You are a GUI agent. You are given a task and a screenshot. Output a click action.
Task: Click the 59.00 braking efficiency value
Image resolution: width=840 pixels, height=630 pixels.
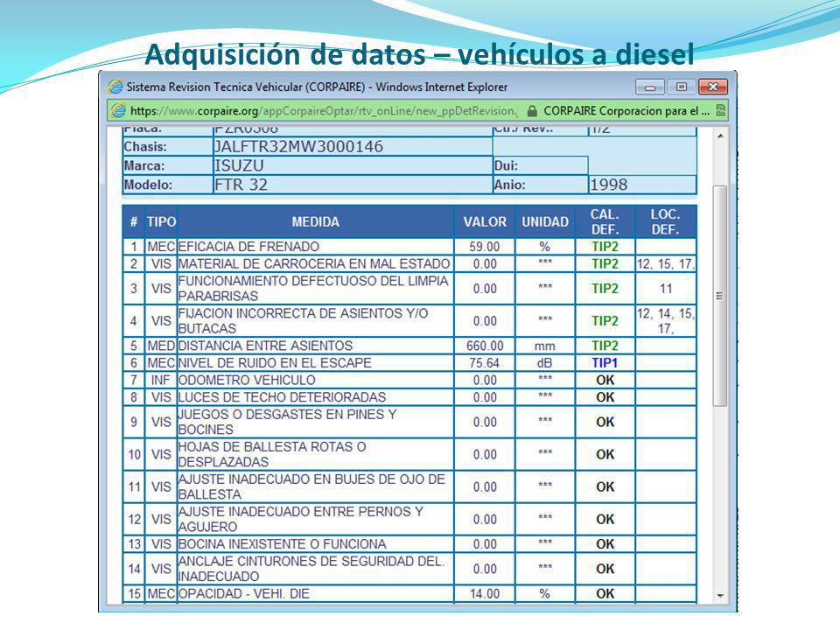[484, 247]
